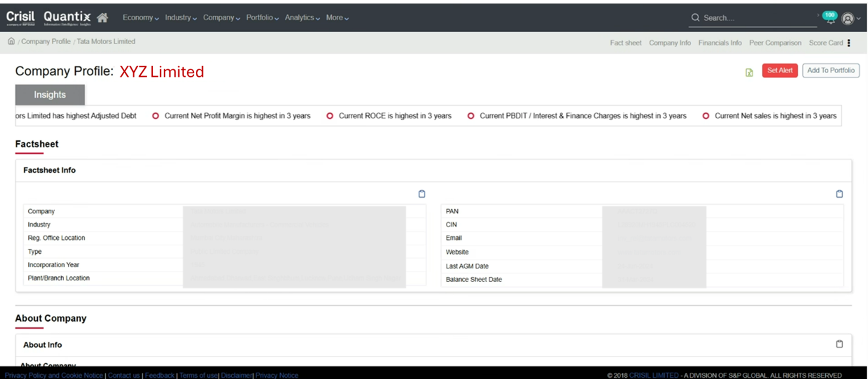868x379 pixels.
Task: Expand the Economy dropdown menu
Action: (x=140, y=18)
